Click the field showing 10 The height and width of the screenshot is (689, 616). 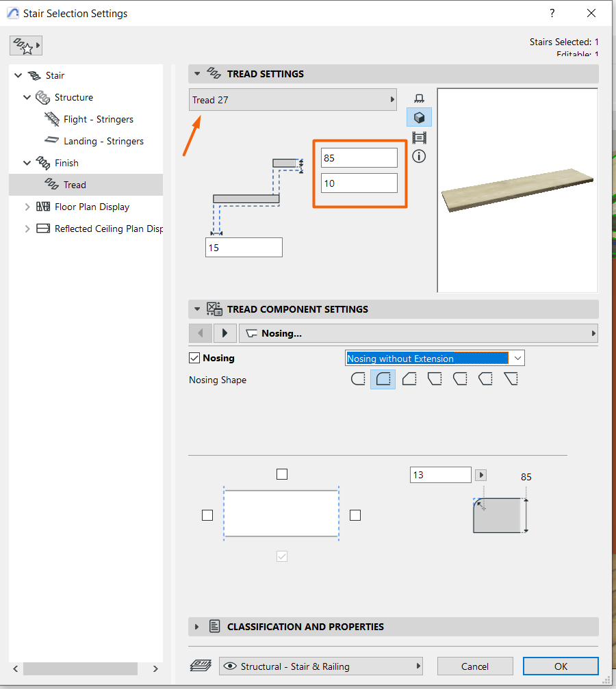pyautogui.click(x=359, y=183)
